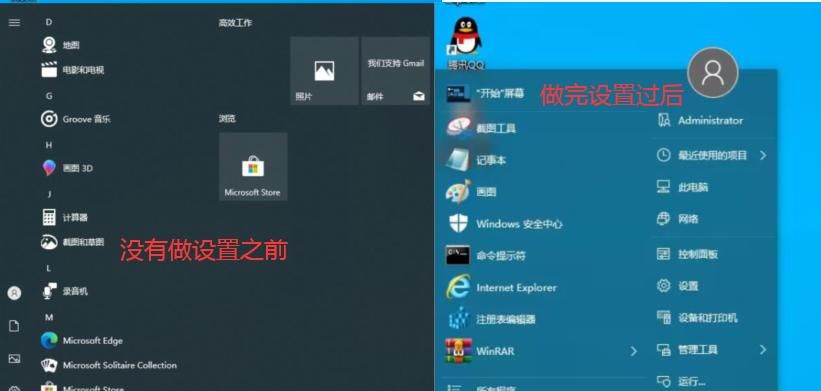
Task: Launch 电影和电视 app icon
Action: [x=49, y=70]
